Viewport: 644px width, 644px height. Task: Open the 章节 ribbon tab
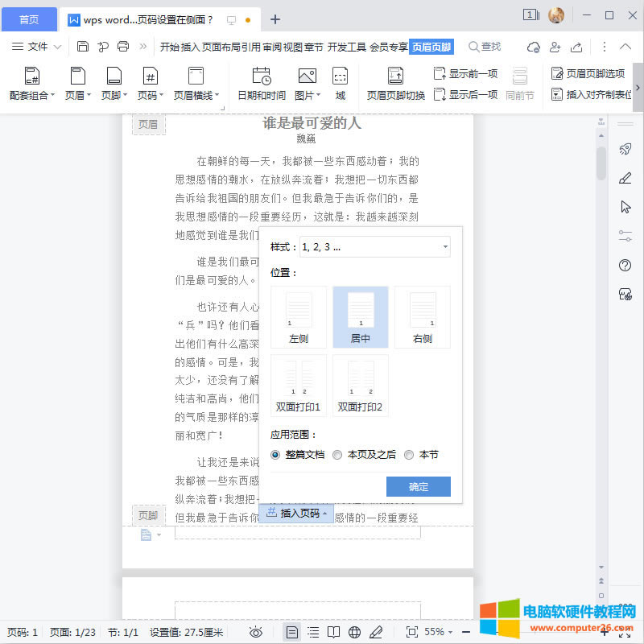coord(314,47)
